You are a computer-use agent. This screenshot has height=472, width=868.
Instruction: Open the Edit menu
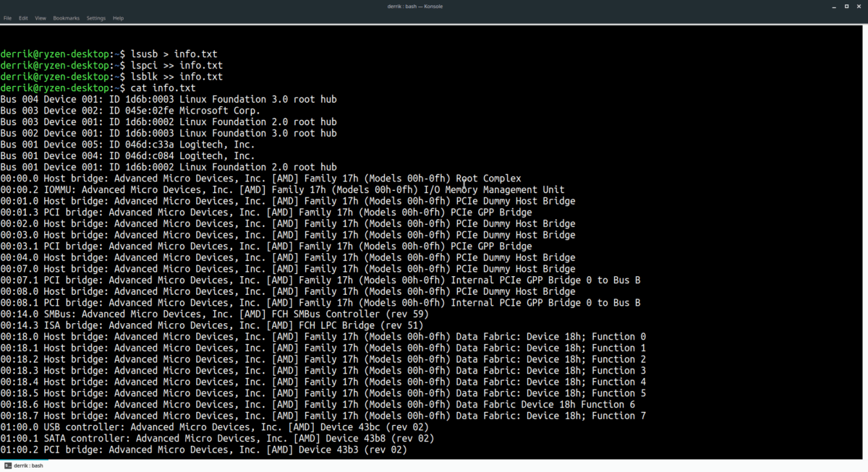click(x=24, y=17)
